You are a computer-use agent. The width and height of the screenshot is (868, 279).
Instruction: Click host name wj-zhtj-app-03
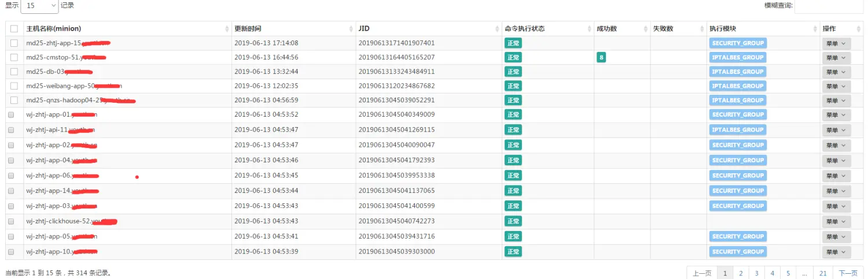(61, 206)
